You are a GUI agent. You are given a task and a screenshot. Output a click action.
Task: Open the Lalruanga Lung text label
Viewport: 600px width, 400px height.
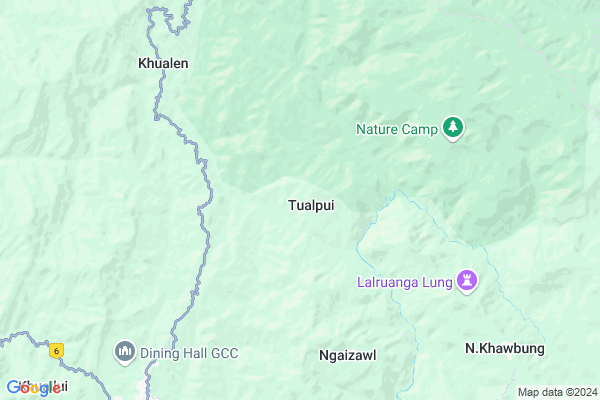click(405, 282)
